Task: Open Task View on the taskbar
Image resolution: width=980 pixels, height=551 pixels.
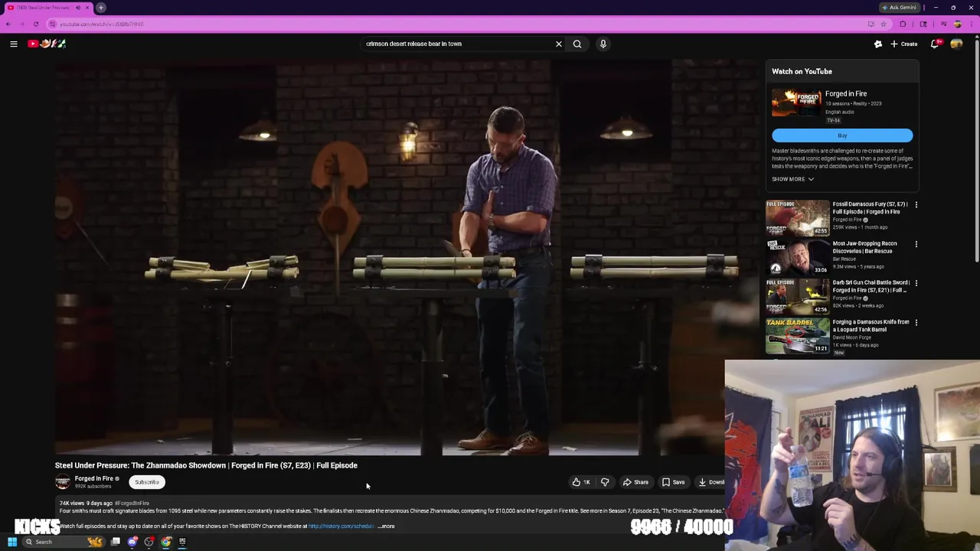Action: click(116, 542)
